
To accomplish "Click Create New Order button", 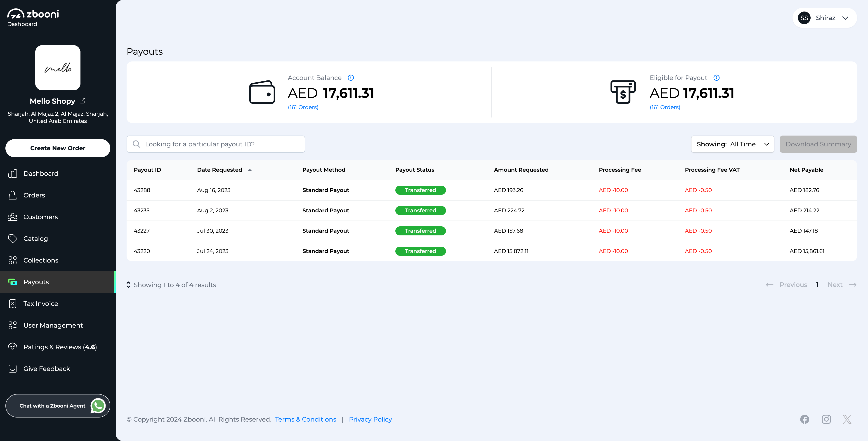I will (x=58, y=148).
